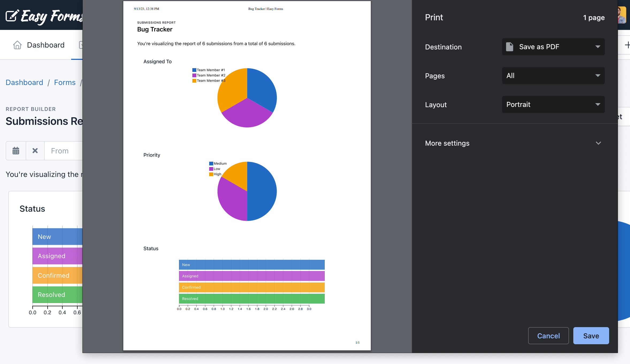The height and width of the screenshot is (364, 630).
Task: Click the chevron on the Destination dropdown
Action: [x=598, y=47]
